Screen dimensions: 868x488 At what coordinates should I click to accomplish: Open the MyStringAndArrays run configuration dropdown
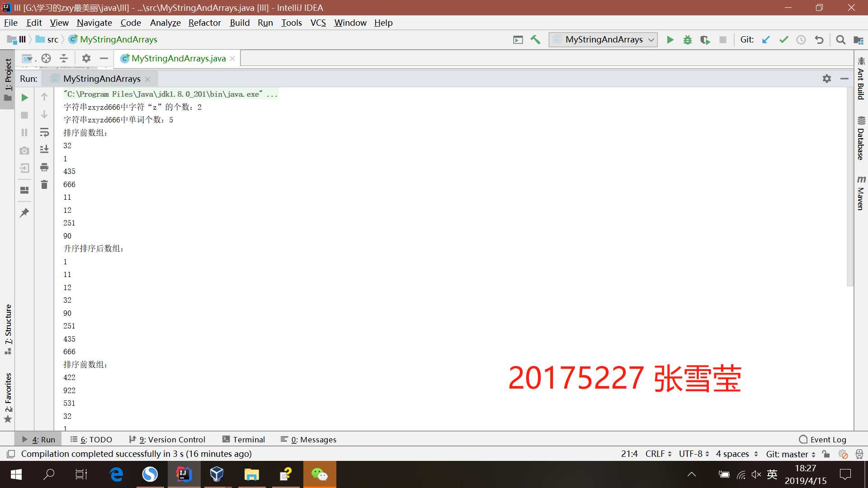click(603, 40)
